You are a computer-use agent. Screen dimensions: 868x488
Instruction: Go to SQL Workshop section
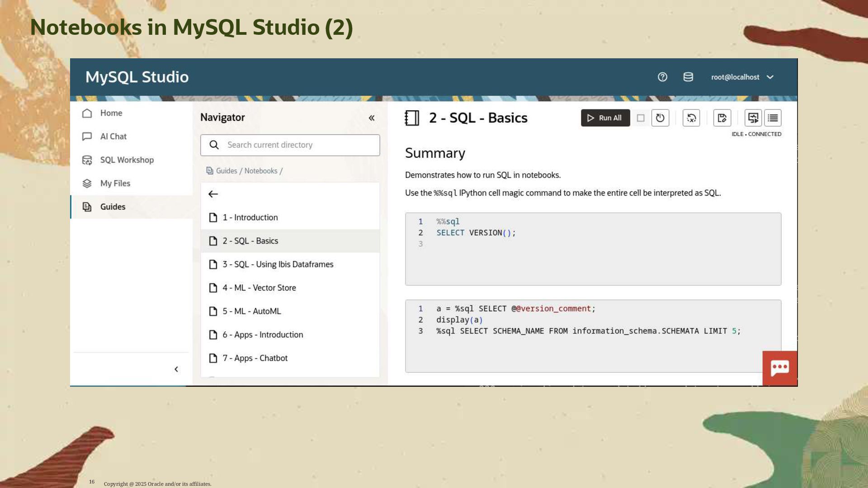pos(127,160)
